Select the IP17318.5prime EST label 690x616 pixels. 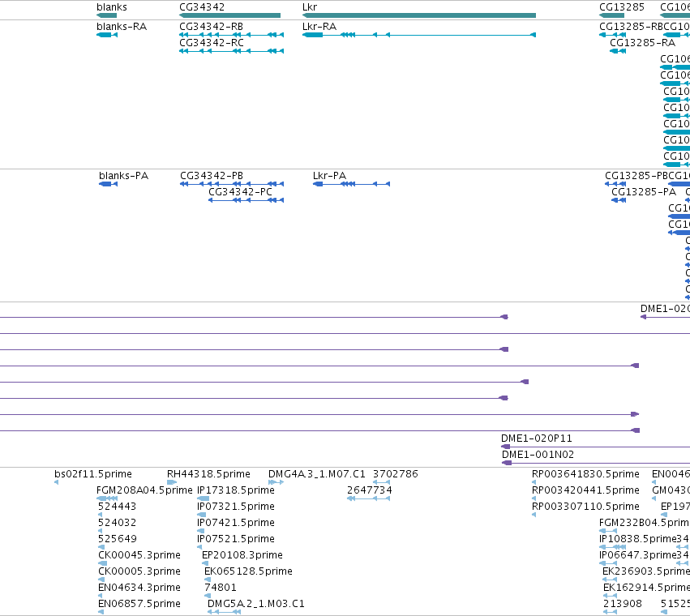point(236,490)
